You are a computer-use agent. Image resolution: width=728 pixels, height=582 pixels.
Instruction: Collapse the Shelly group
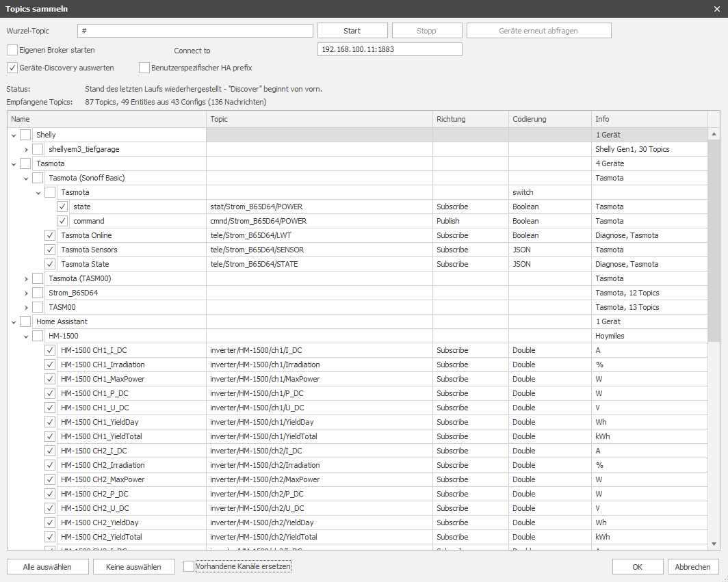pos(14,135)
